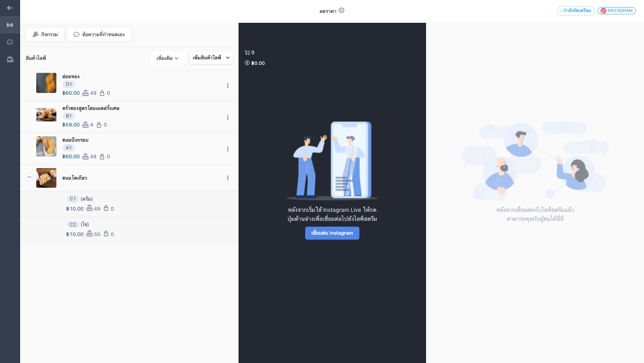Screen dimensions: 644x363
Task: Click เชื่อมต่อ Instagram connect button
Action: tap(332, 233)
